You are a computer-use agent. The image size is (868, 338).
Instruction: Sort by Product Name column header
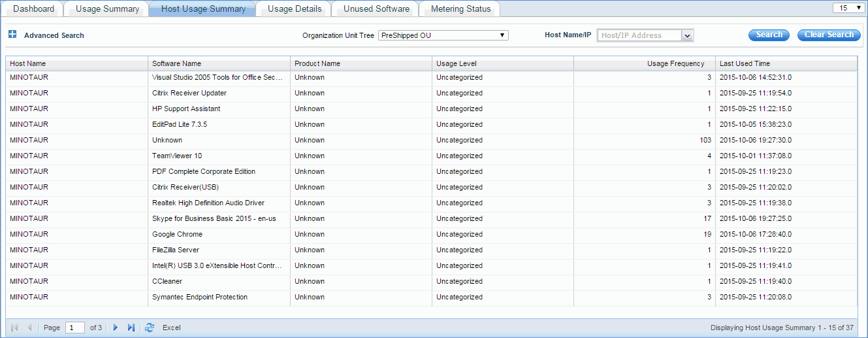pos(361,63)
